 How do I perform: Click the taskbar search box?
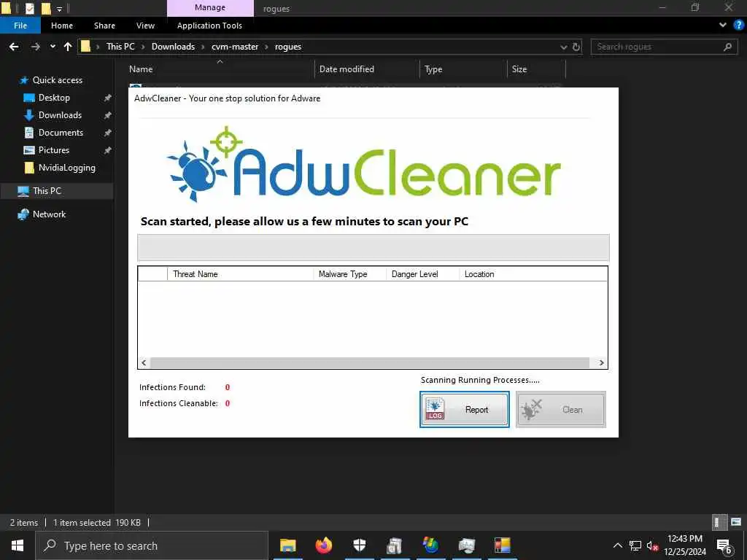click(x=152, y=545)
